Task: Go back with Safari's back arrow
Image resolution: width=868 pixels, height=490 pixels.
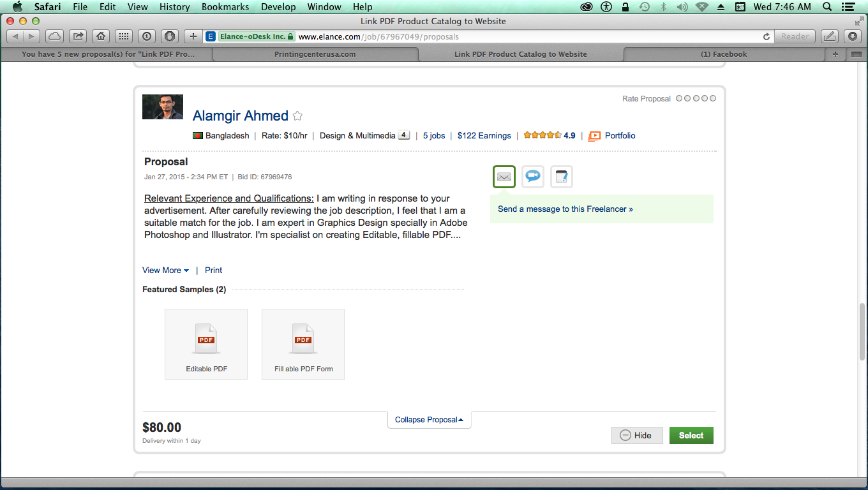Action: point(15,36)
